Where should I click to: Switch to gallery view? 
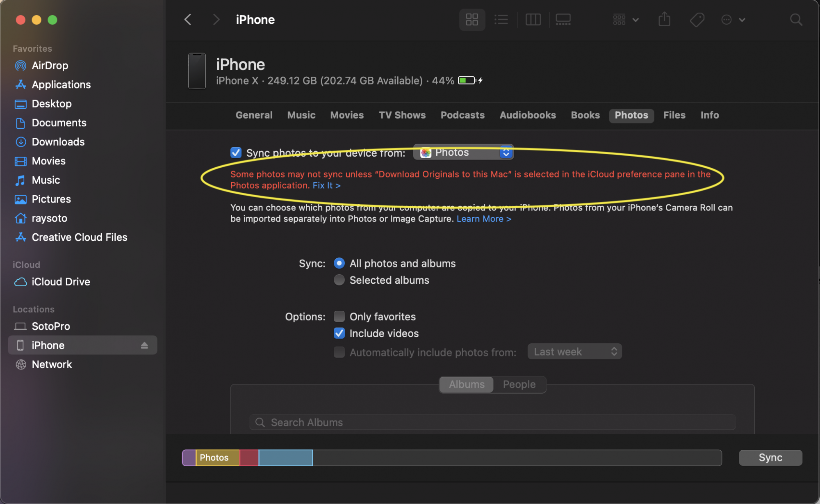563,19
